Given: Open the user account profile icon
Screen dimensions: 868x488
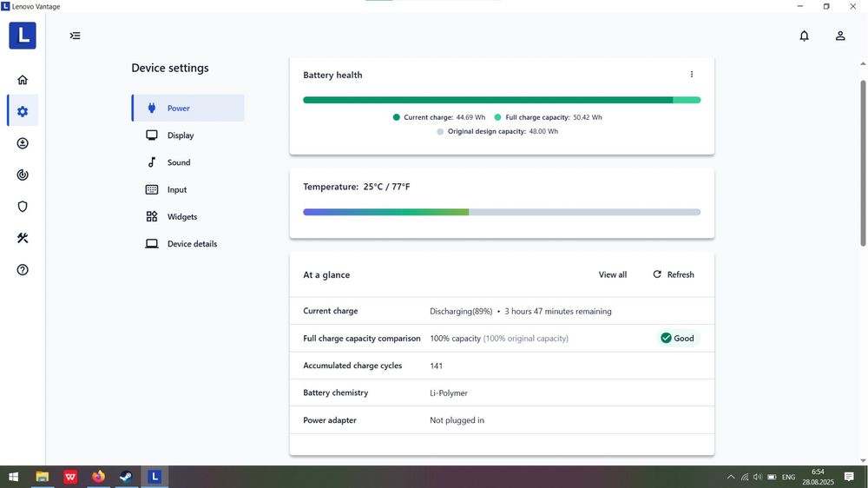Looking at the screenshot, I should pos(840,36).
